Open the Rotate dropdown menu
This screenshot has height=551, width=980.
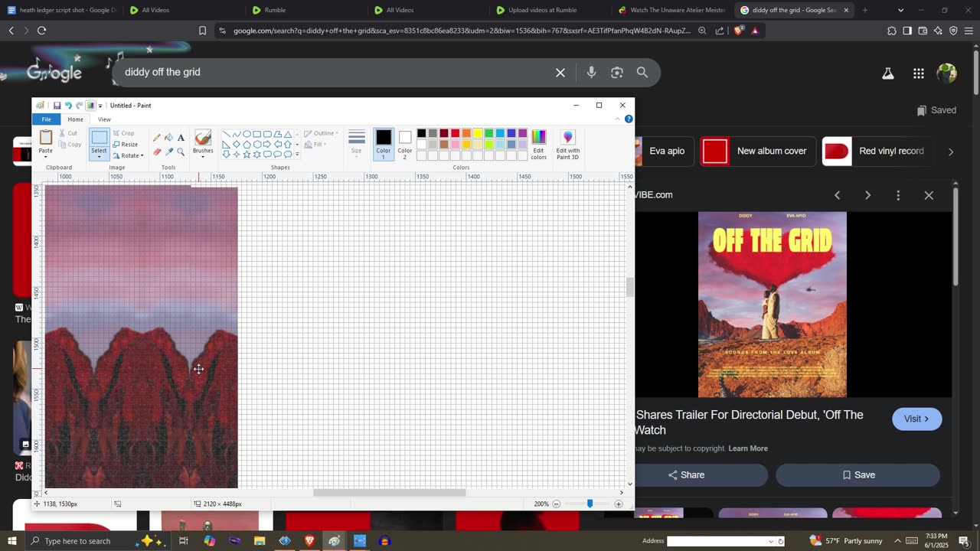[128, 155]
